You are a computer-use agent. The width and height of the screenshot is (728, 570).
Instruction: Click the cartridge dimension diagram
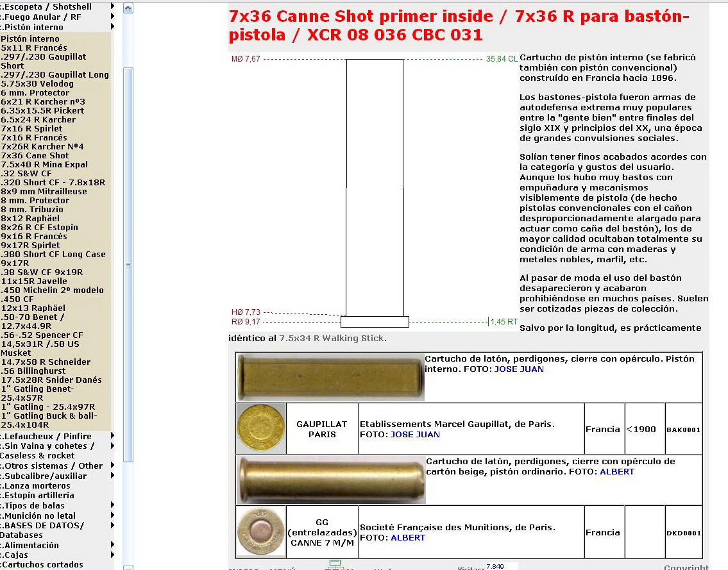coord(374,192)
